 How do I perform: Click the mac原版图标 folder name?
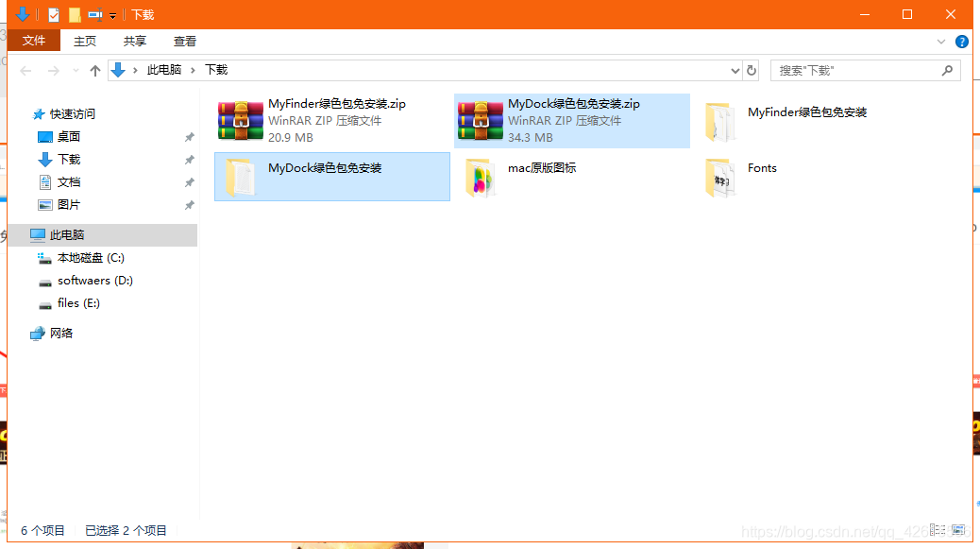click(542, 167)
